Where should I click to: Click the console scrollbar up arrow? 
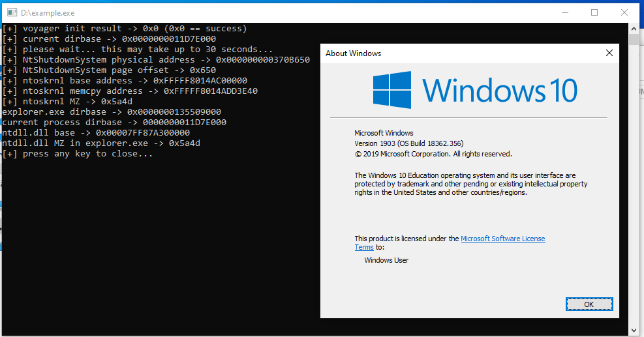(x=634, y=28)
